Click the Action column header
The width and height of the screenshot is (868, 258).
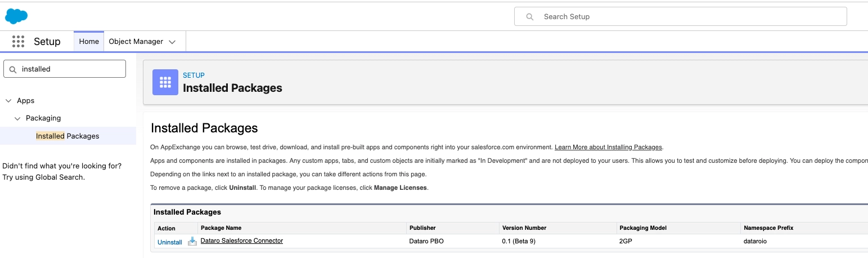[x=167, y=228]
